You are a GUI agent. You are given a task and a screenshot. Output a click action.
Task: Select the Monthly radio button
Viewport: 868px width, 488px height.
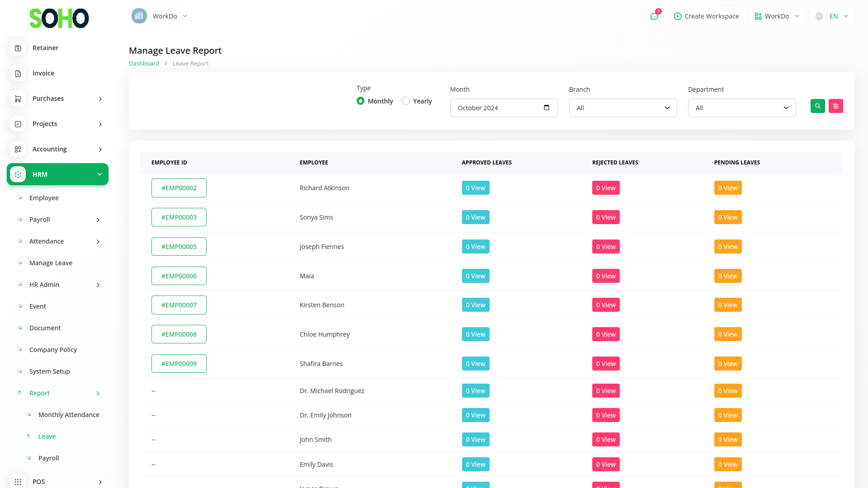click(x=360, y=101)
